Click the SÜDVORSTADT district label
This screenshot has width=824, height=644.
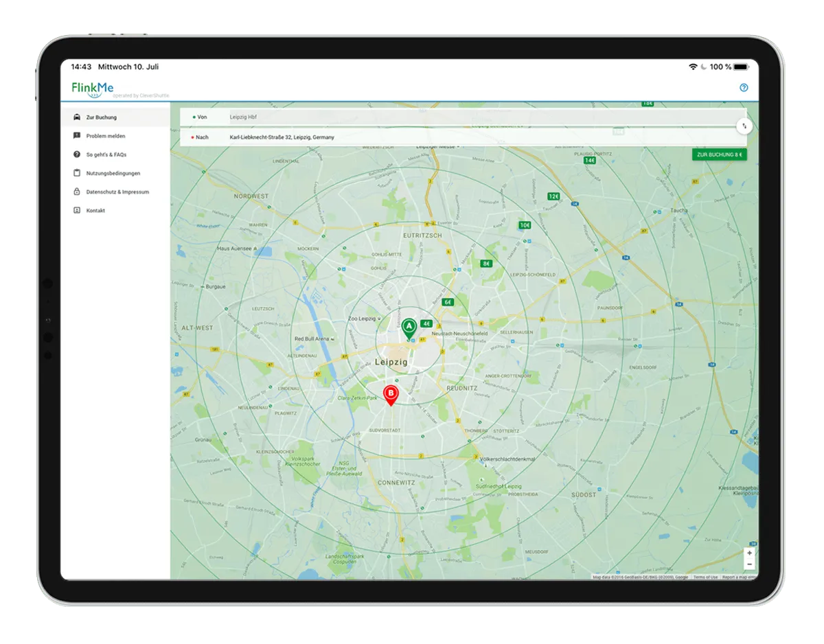385,430
